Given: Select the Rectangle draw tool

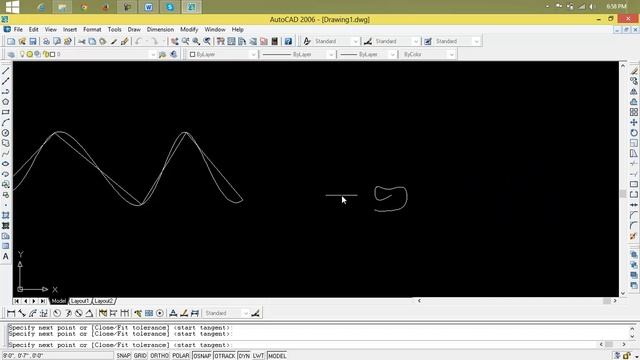Looking at the screenshot, I should pyautogui.click(x=6, y=112).
